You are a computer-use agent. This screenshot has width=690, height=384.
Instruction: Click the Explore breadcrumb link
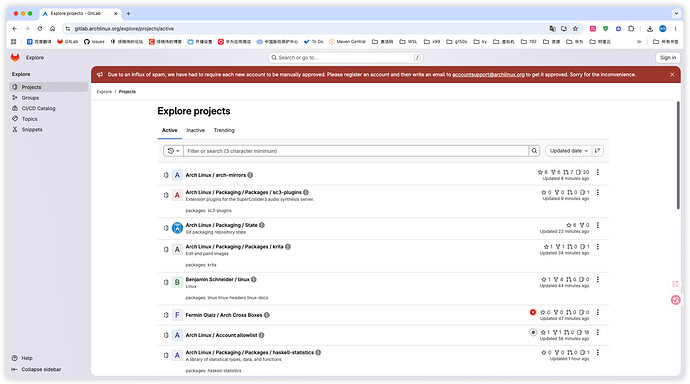pos(104,91)
